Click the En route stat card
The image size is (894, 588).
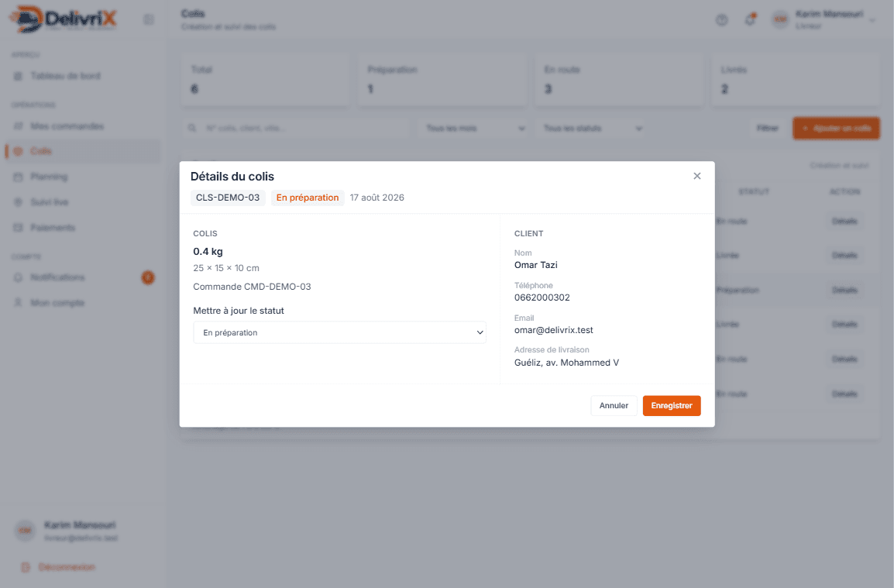pos(619,80)
